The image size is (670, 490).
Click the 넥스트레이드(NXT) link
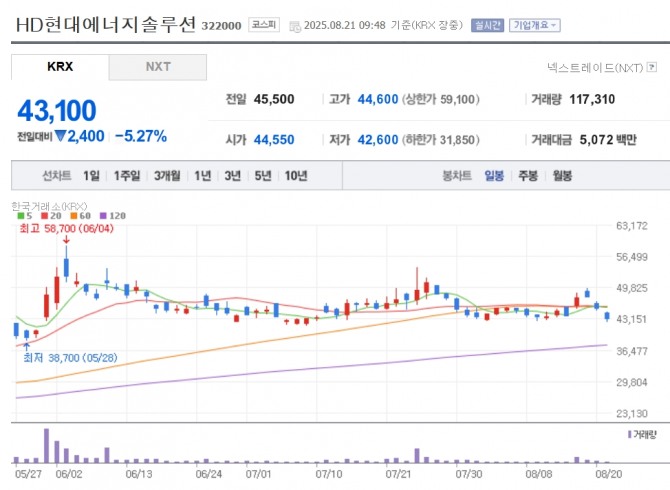(595, 67)
